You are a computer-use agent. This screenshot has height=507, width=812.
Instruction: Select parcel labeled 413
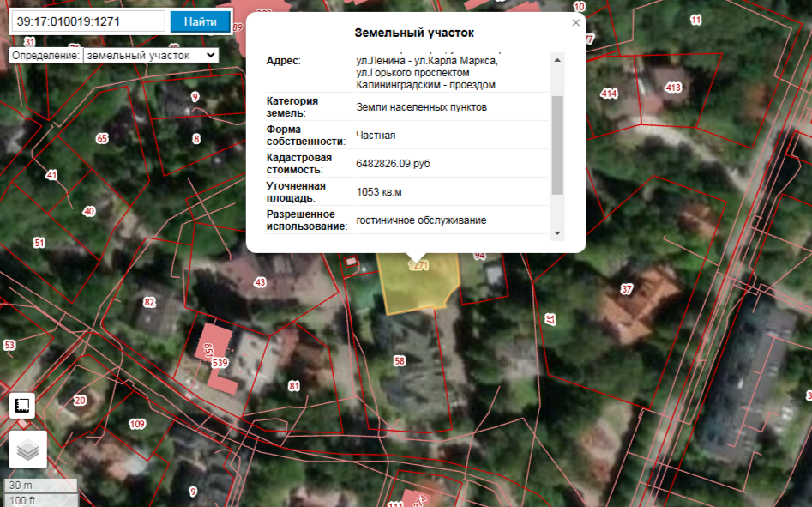pyautogui.click(x=672, y=88)
